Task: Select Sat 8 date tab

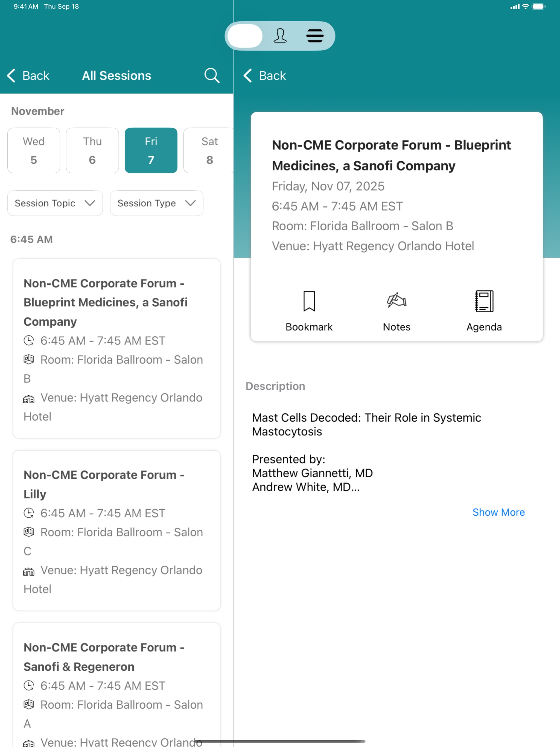Action: tap(209, 150)
